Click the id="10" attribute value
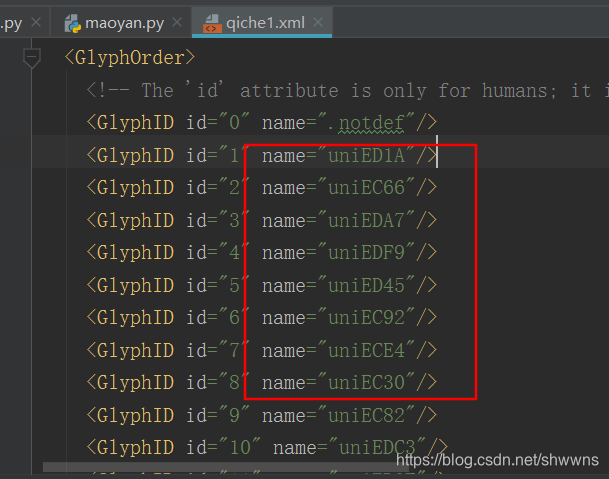This screenshot has height=479, width=609. 240,448
